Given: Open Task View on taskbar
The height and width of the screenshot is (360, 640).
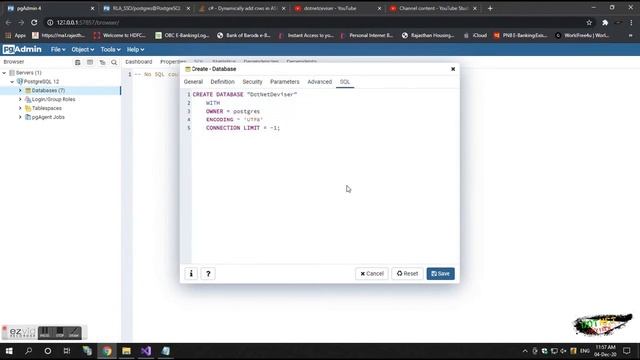Looking at the screenshot, I should pyautogui.click(x=67, y=351).
